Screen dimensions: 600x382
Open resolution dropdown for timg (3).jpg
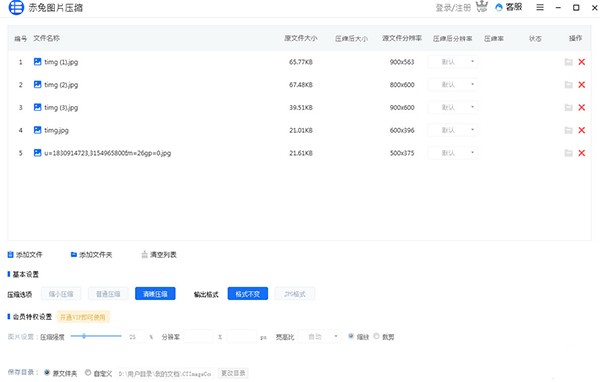[x=452, y=107]
